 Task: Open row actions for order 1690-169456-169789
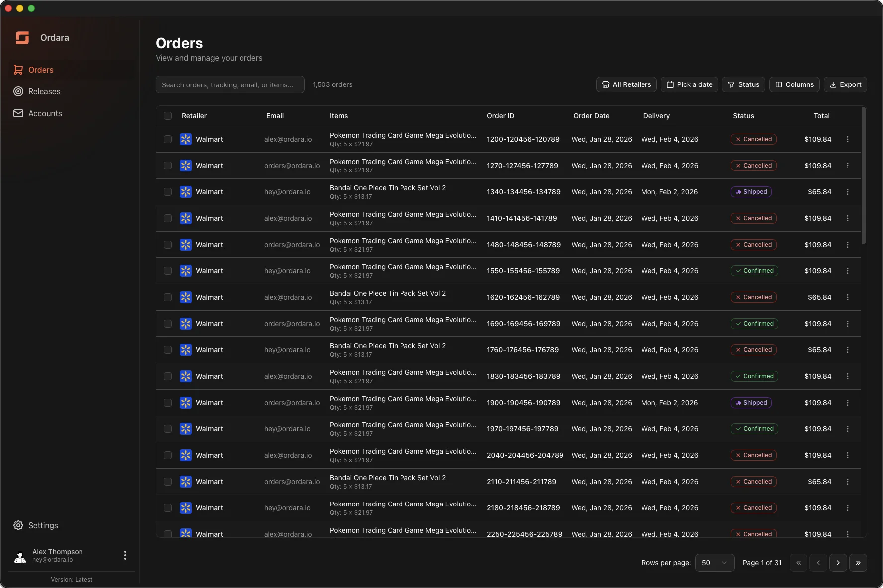coord(848,324)
